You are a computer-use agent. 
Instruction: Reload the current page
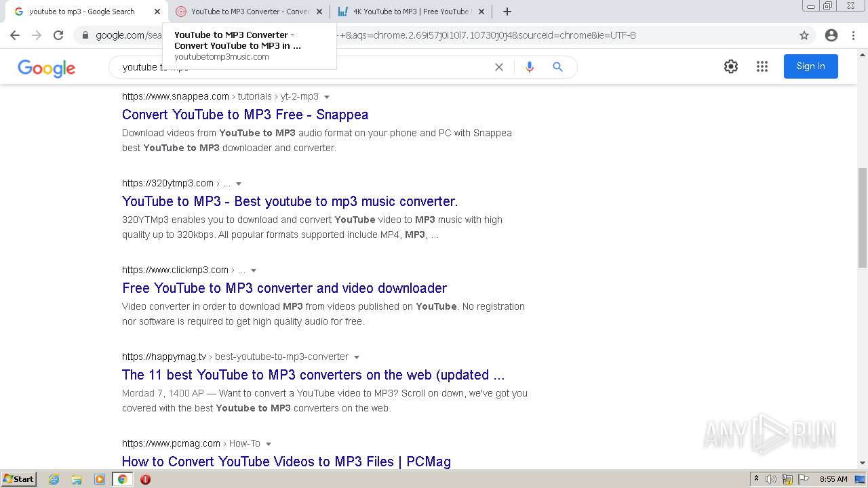(58, 35)
